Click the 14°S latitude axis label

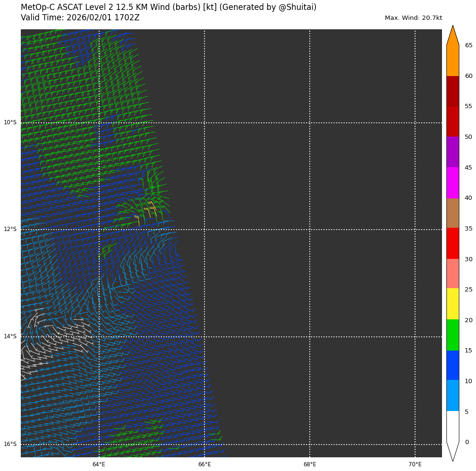click(x=10, y=336)
